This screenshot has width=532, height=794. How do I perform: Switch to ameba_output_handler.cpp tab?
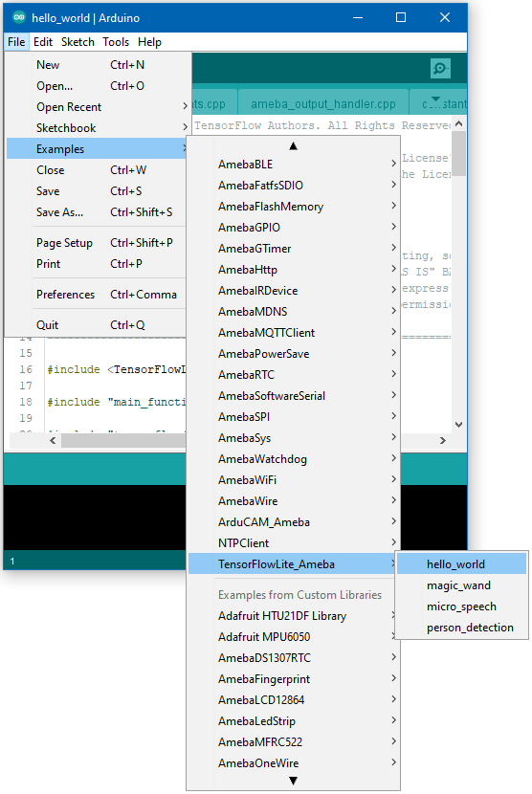pyautogui.click(x=323, y=104)
